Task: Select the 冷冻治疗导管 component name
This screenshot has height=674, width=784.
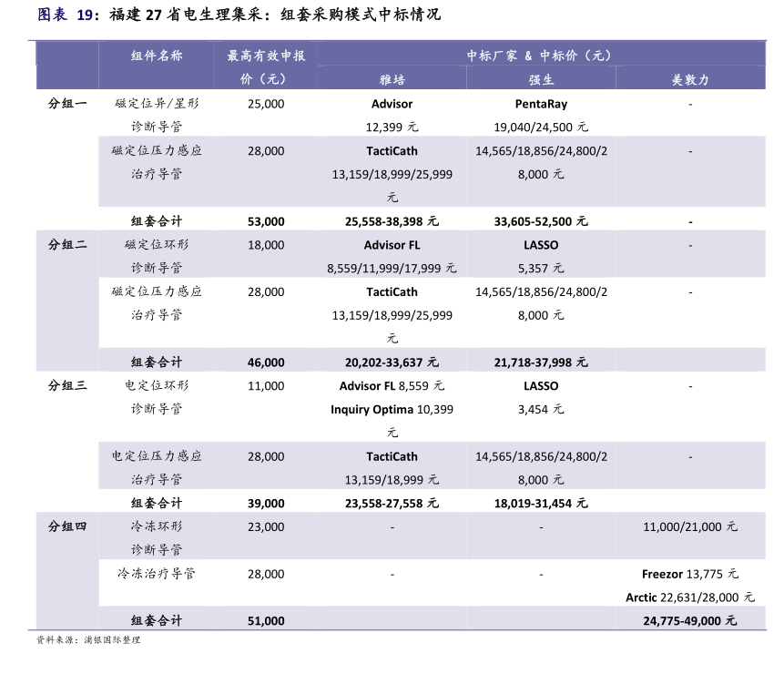Action: [157, 575]
